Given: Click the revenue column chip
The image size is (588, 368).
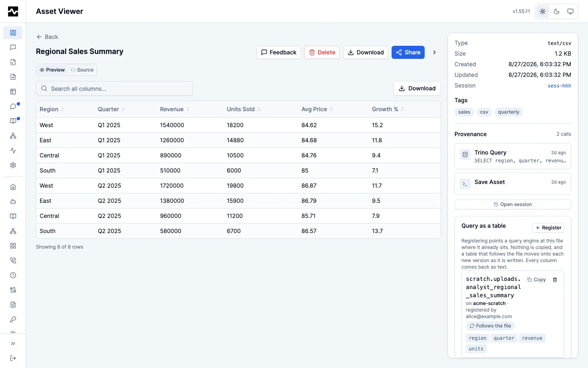Looking at the screenshot, I should (x=532, y=338).
